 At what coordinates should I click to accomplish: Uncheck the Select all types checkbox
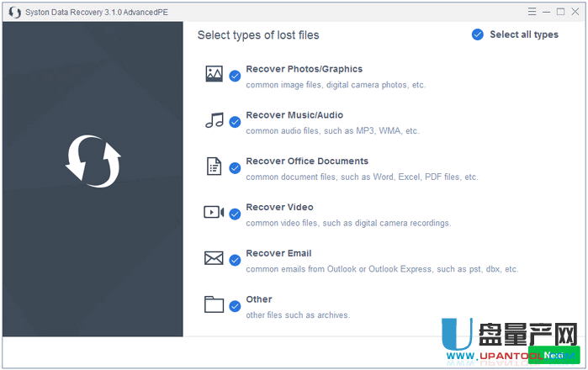[x=478, y=34]
